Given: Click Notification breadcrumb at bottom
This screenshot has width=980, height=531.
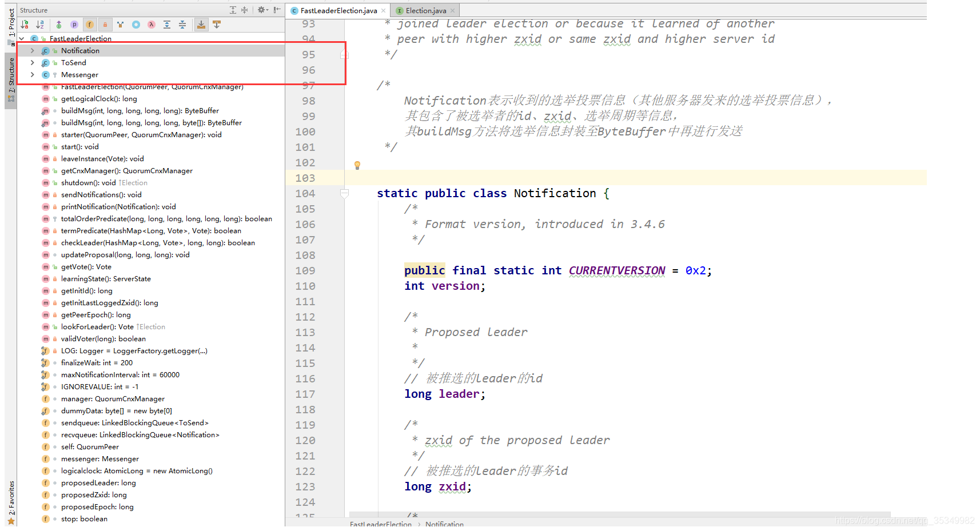Looking at the screenshot, I should (444, 524).
